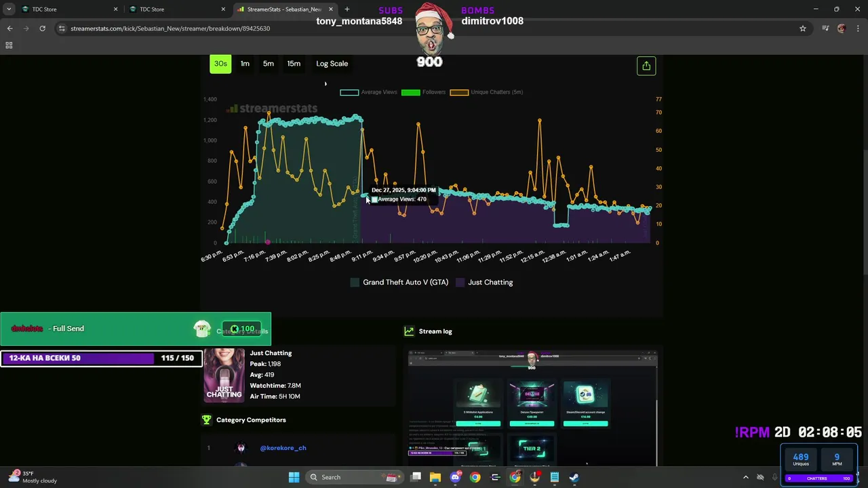868x488 pixels.
Task: Click the Stream log heading chart icon
Action: pyautogui.click(x=409, y=331)
